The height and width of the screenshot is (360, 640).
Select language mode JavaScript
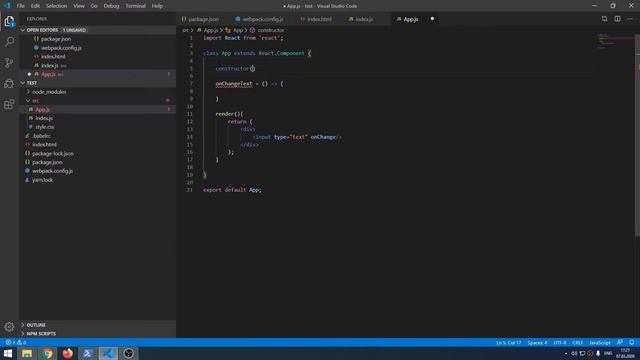(600, 342)
